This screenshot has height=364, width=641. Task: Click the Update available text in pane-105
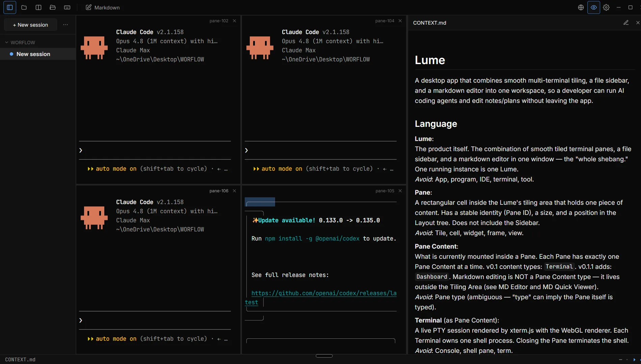(x=287, y=220)
